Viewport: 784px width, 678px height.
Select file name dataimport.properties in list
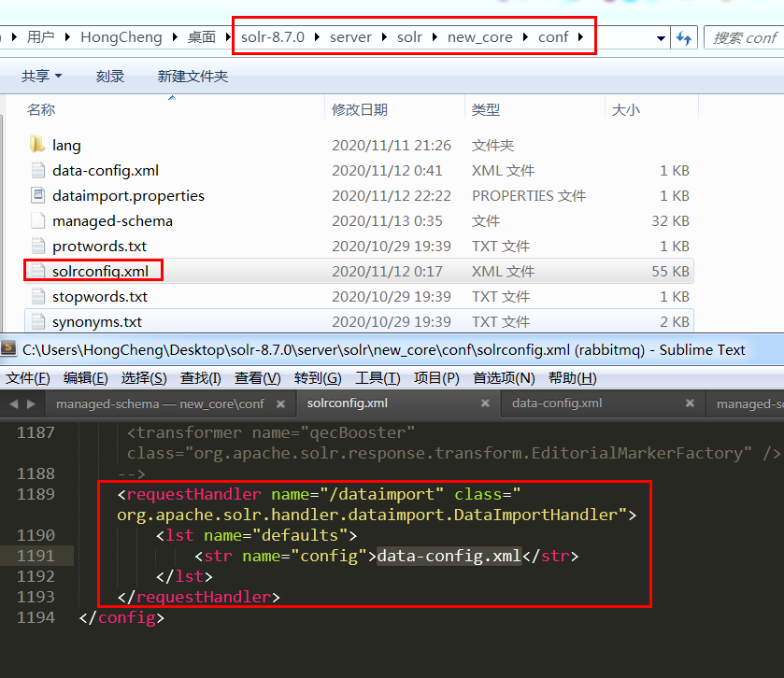pyautogui.click(x=129, y=195)
